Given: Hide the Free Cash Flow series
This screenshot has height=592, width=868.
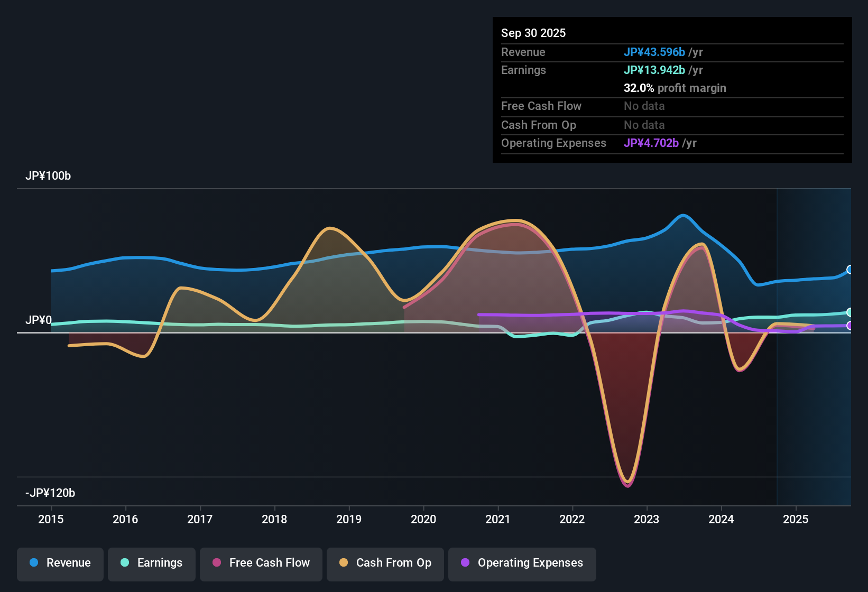Looking at the screenshot, I should click(261, 563).
